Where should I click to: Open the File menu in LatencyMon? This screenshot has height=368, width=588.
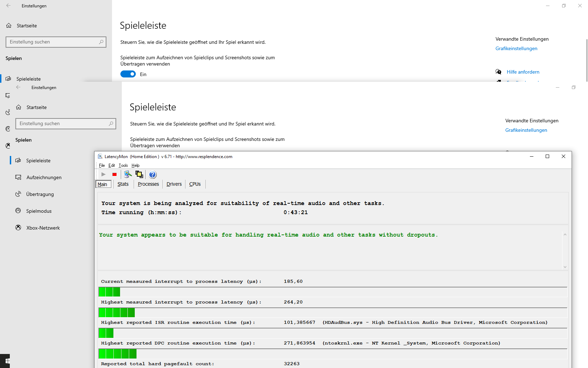102,165
